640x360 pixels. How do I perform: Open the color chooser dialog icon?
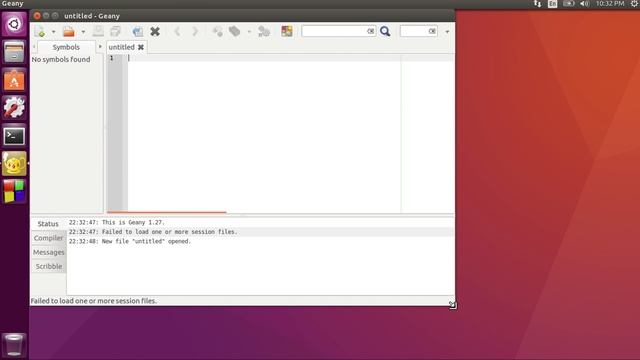click(287, 31)
